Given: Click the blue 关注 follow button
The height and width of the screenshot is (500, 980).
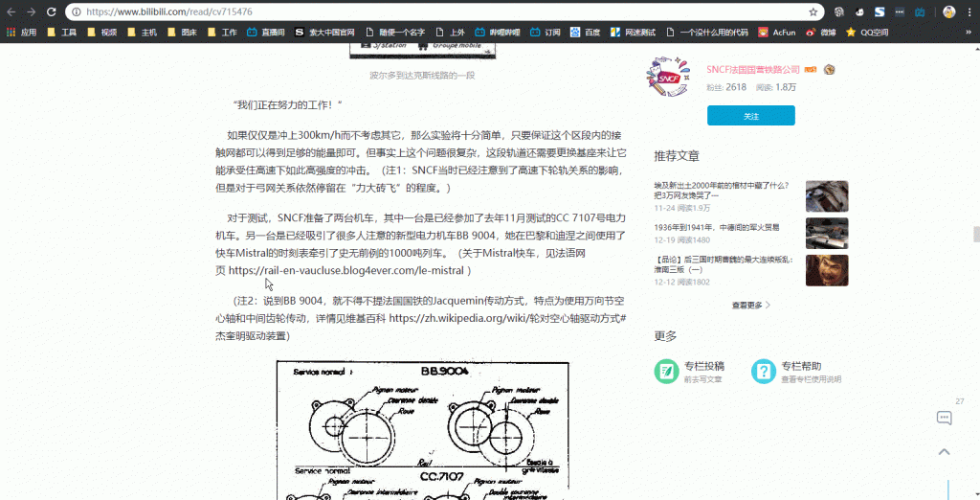Looking at the screenshot, I should coord(750,116).
